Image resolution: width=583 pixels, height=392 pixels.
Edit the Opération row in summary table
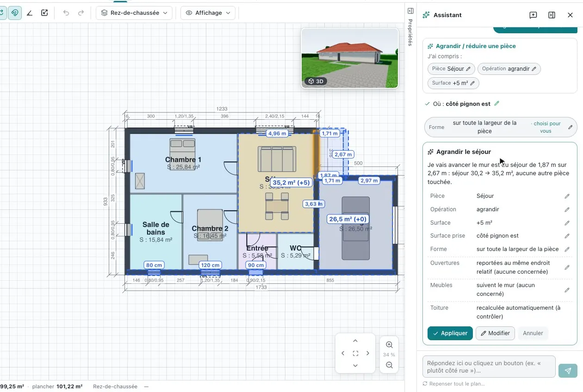pos(567,209)
